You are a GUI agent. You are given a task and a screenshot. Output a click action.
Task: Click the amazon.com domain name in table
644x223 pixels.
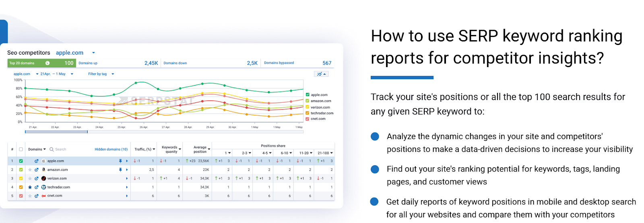pos(58,170)
